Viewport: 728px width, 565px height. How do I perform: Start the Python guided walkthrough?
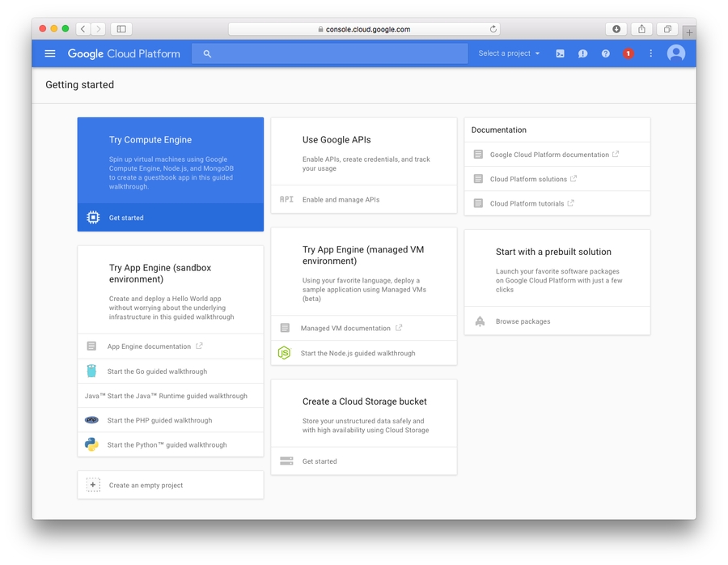coord(167,445)
